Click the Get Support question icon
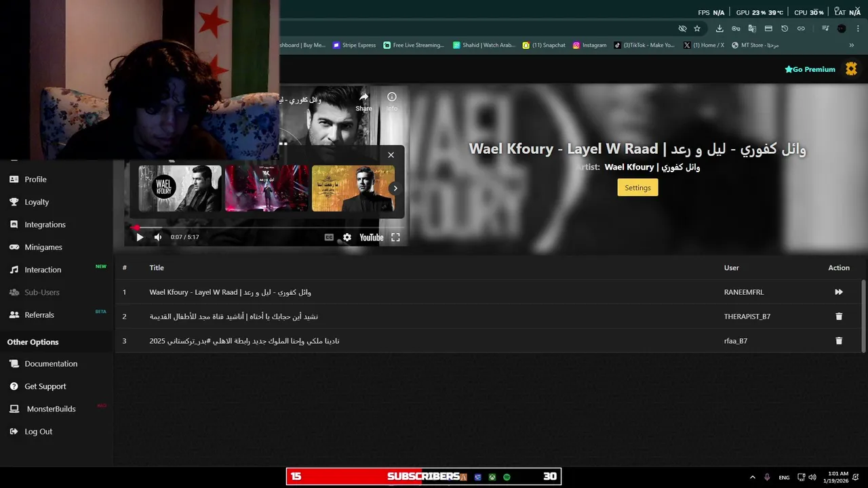868x488 pixels. coord(14,386)
